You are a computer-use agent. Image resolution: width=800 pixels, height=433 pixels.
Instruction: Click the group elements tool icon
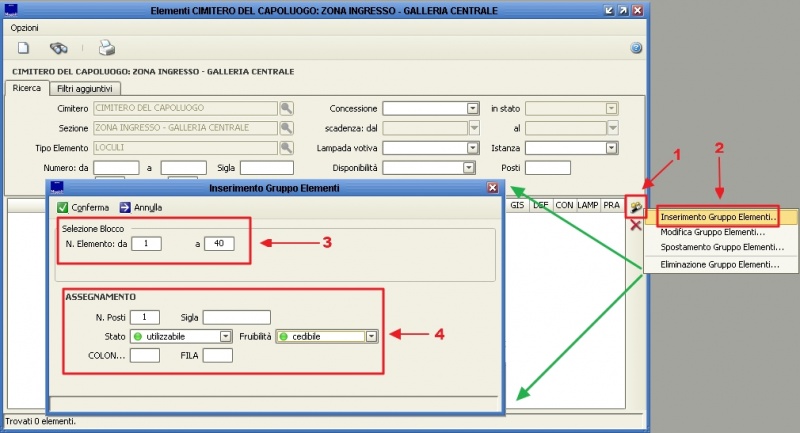click(635, 207)
